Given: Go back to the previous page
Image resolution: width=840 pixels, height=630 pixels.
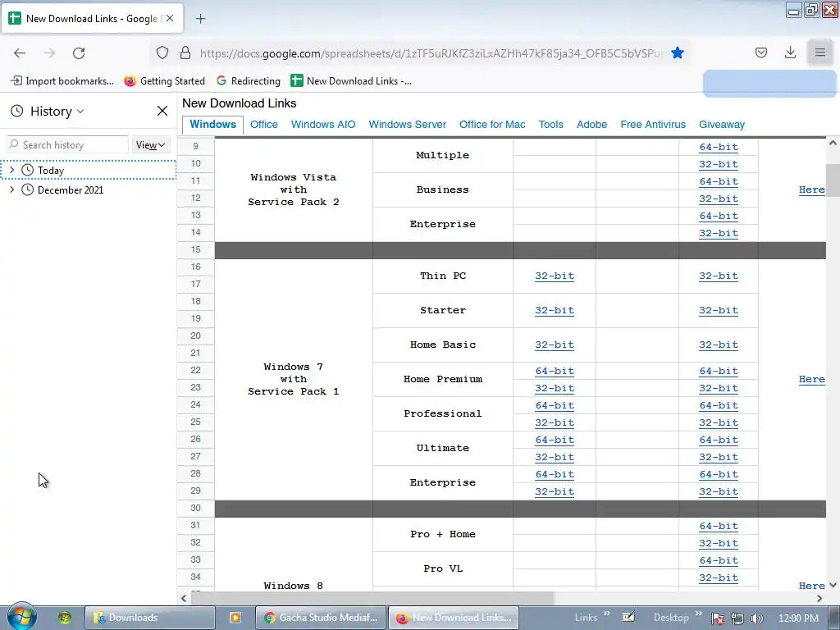Looking at the screenshot, I should pyautogui.click(x=20, y=53).
